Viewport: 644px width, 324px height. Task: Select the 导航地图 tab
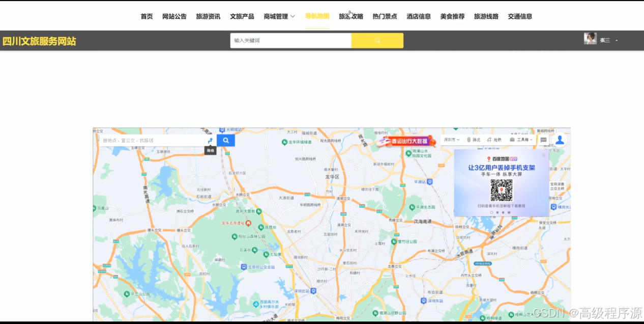coord(317,16)
